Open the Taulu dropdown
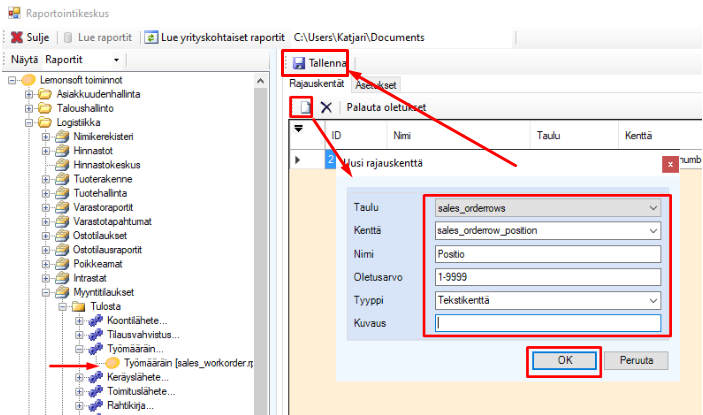Screen dimensions: 703x415 pos(653,208)
